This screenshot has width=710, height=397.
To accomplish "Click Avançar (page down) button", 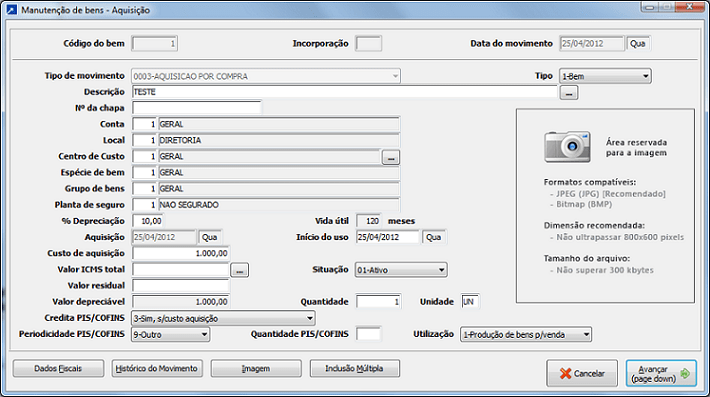I will [661, 373].
